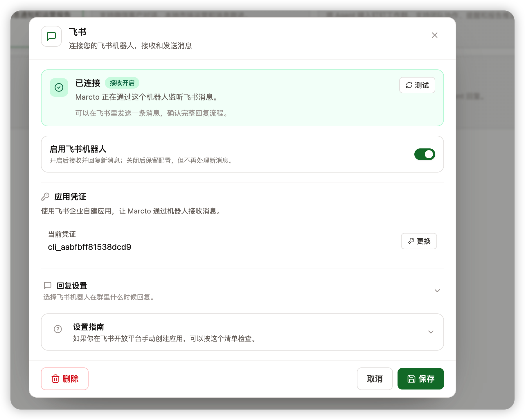The width and height of the screenshot is (525, 420).
Task: Click the chat icon beside 回复设置
Action: tap(48, 286)
